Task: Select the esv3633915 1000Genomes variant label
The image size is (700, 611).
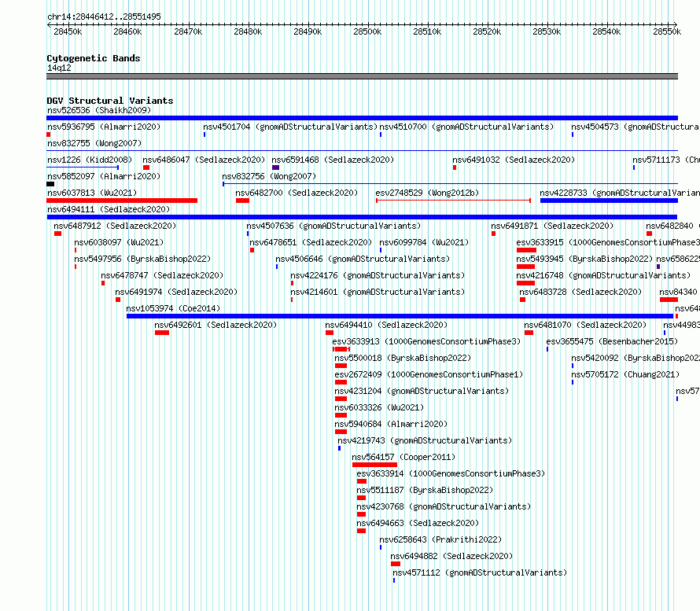Action: tap(608, 242)
